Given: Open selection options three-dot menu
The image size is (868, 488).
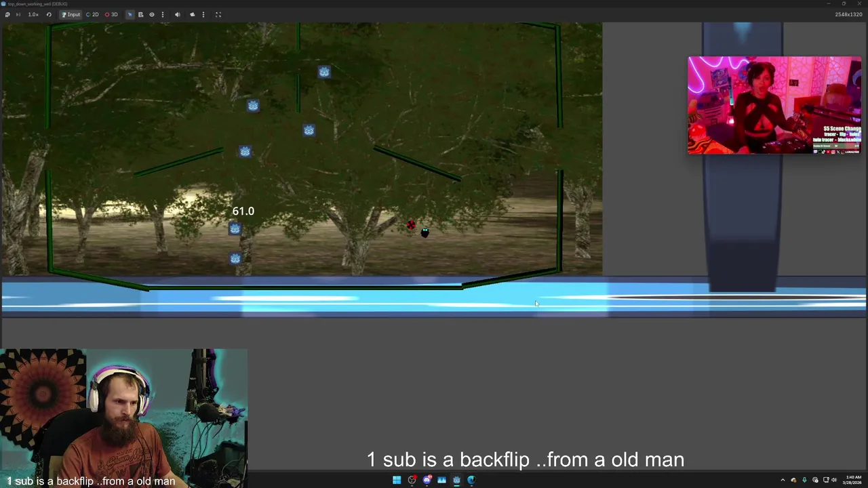Looking at the screenshot, I should point(162,14).
